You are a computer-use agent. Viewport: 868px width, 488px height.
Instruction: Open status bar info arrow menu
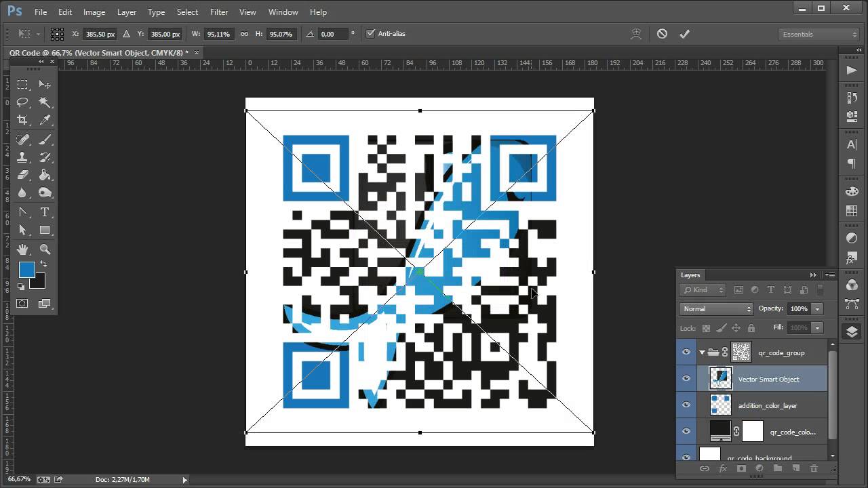tap(184, 480)
